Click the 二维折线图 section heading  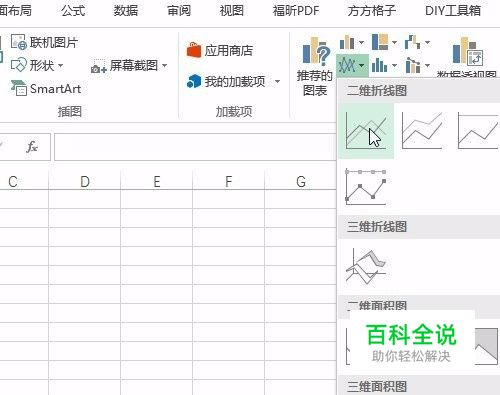[x=377, y=90]
